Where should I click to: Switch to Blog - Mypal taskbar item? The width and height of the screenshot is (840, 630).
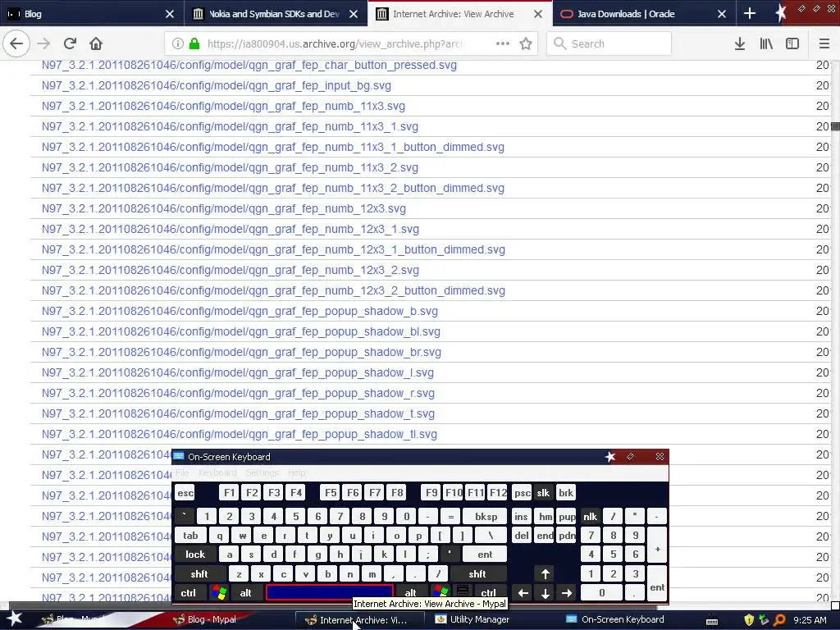coord(212,619)
